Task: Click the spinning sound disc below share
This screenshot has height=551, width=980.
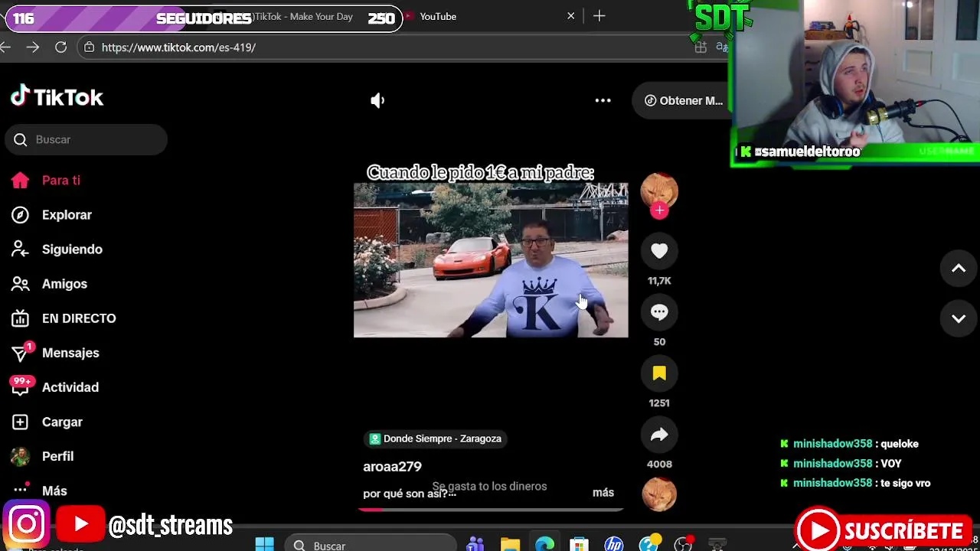Action: pos(659,494)
